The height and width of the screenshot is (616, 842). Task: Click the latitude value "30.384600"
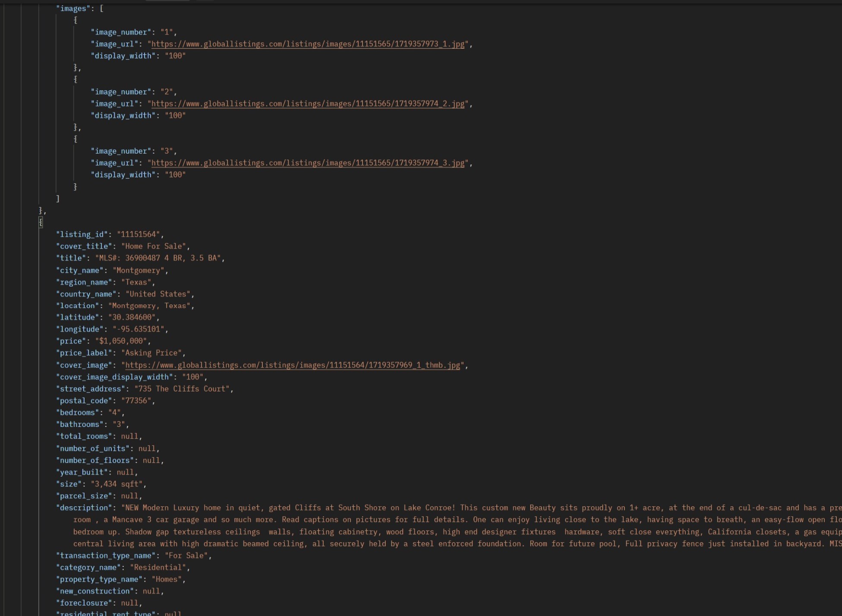132,317
